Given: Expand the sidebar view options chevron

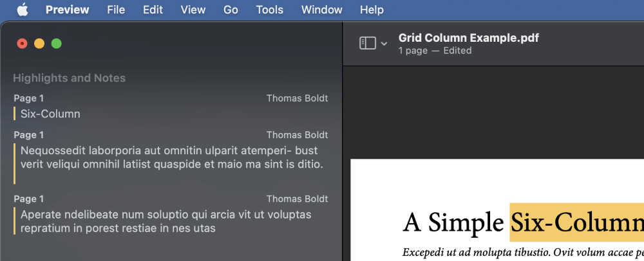Looking at the screenshot, I should click(384, 44).
